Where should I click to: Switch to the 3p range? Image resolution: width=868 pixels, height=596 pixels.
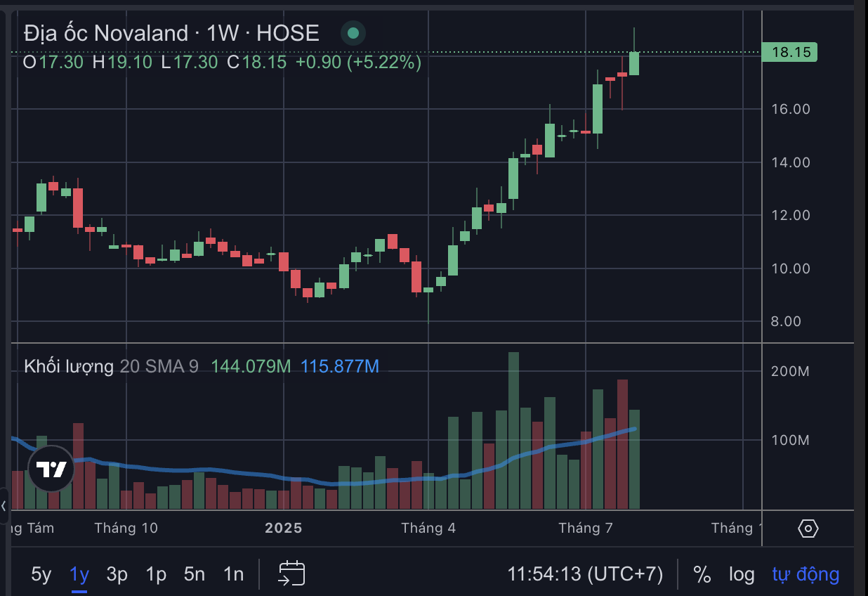[117, 574]
